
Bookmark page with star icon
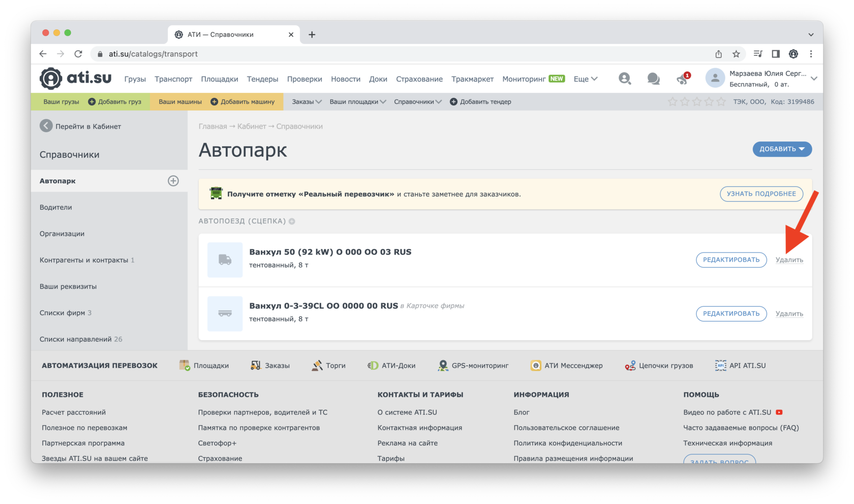tap(736, 54)
